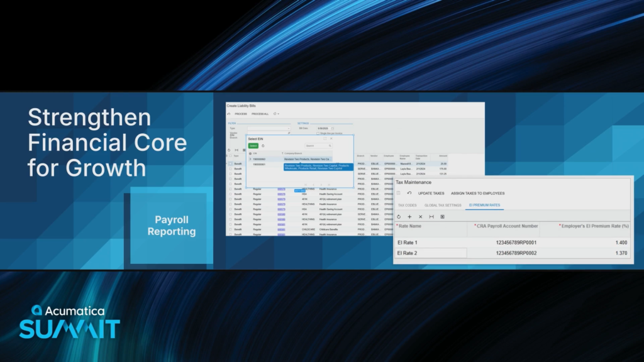644x362 pixels.
Task: Expand the 190000060 EIN row
Action: (x=250, y=159)
